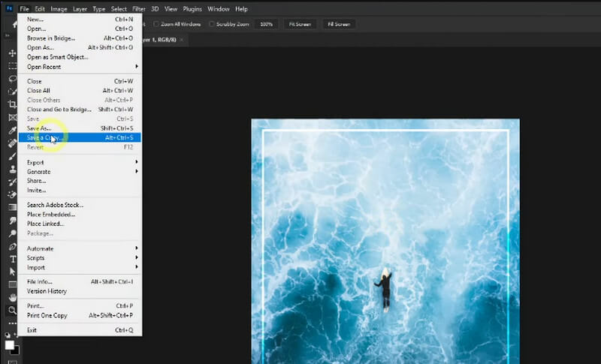601x364 pixels.
Task: Choose Close All in File menu
Action: 80,90
